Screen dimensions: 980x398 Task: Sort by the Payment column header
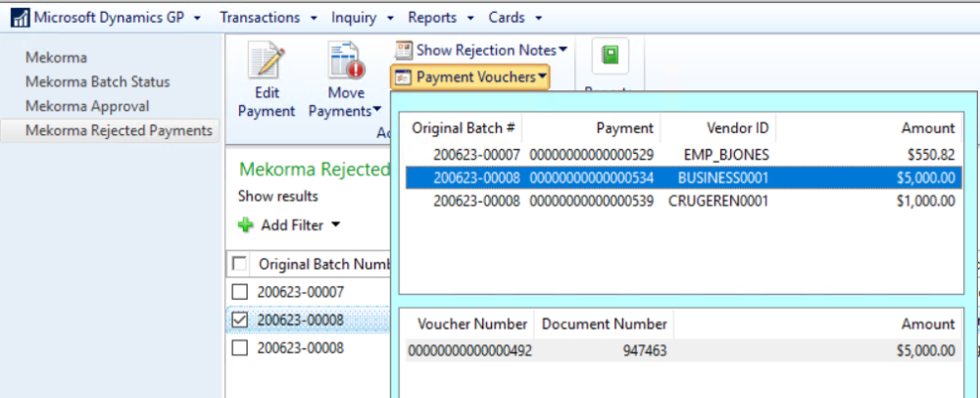pos(591,128)
